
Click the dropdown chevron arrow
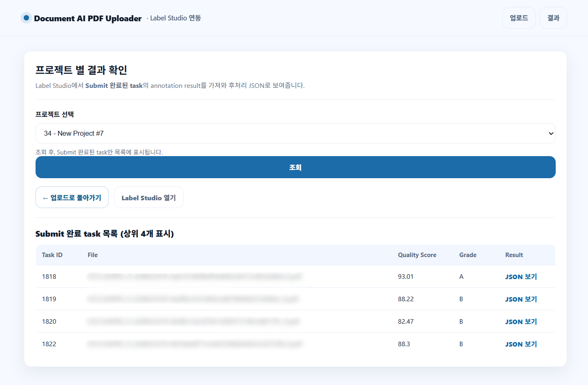[551, 134]
